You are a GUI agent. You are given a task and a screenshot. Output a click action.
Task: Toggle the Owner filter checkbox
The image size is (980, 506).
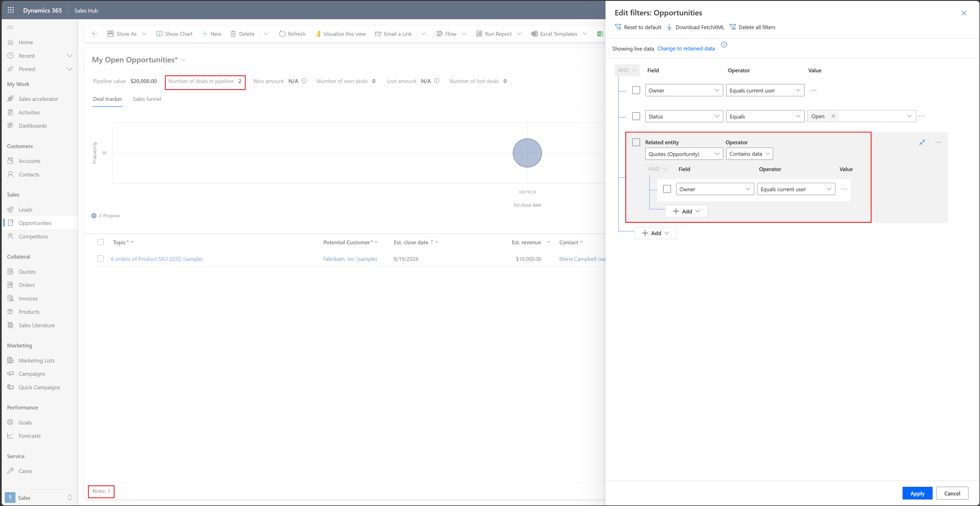tap(636, 90)
